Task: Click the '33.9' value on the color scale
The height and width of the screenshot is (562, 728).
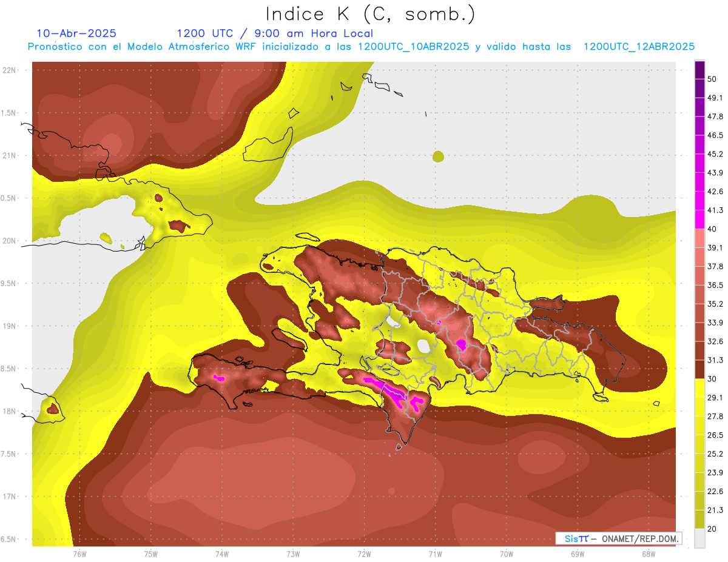Action: pos(715,323)
